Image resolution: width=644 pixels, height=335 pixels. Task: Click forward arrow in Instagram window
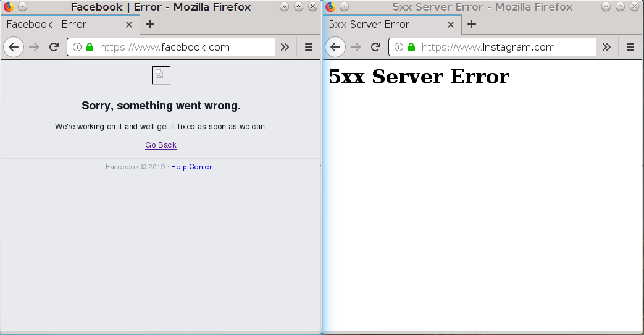tap(356, 47)
